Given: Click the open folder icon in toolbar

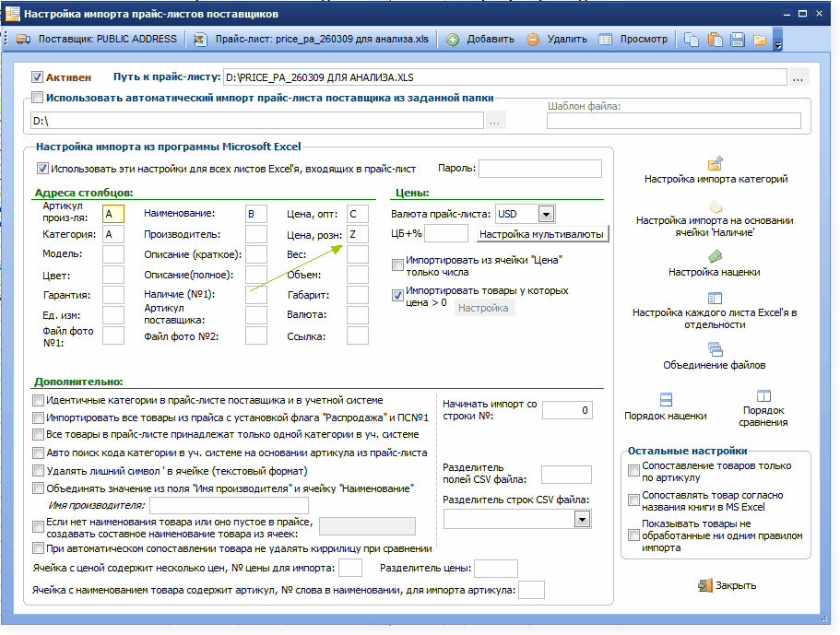Looking at the screenshot, I should (x=760, y=40).
